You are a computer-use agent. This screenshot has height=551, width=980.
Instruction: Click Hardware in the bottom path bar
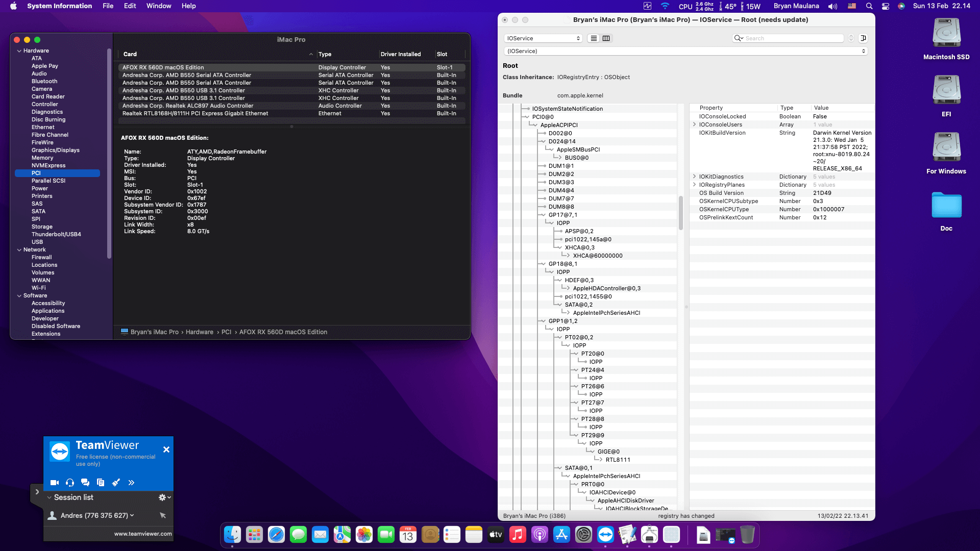[x=200, y=332]
